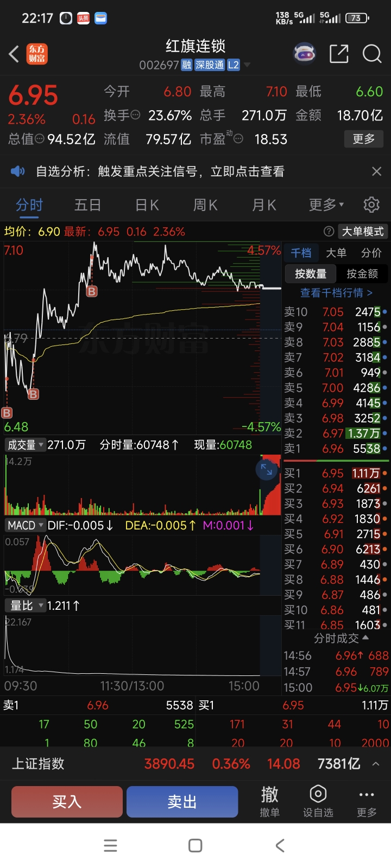The width and height of the screenshot is (391, 868).
Task: Tap the red 买入 button
Action: click(67, 801)
